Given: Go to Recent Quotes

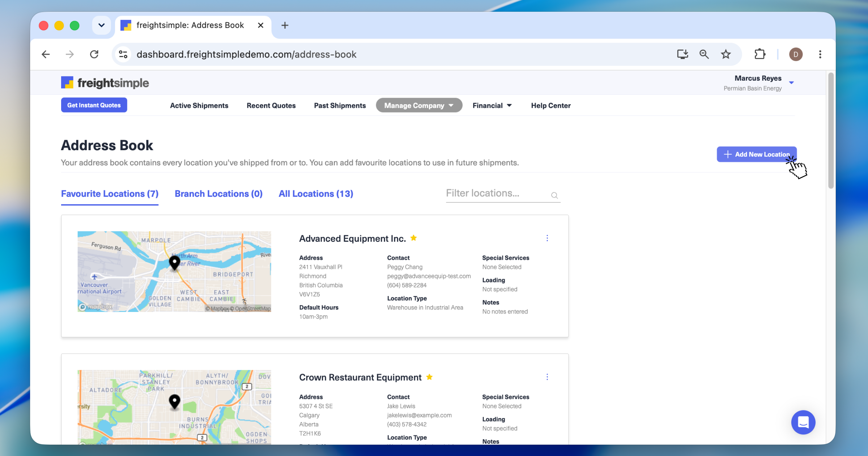Looking at the screenshot, I should pyautogui.click(x=271, y=106).
